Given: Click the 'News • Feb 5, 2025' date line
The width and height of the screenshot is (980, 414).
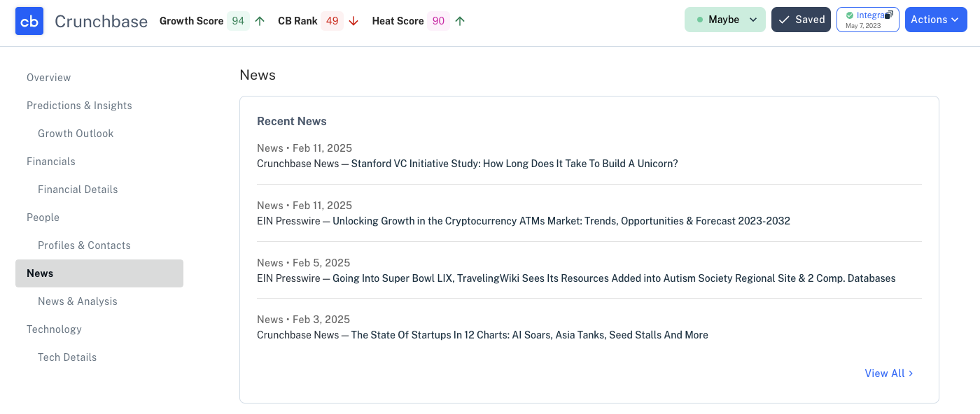Looking at the screenshot, I should pos(304,263).
